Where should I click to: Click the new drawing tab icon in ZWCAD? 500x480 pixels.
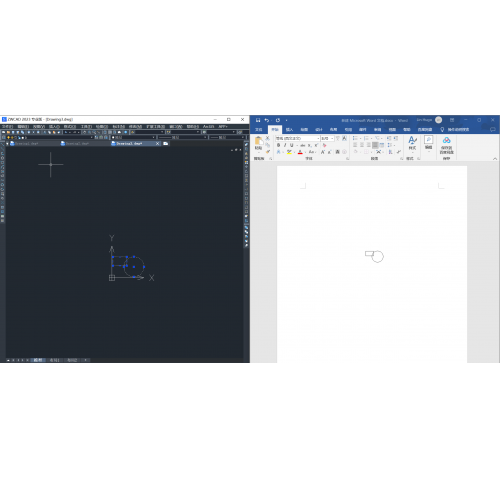click(166, 143)
